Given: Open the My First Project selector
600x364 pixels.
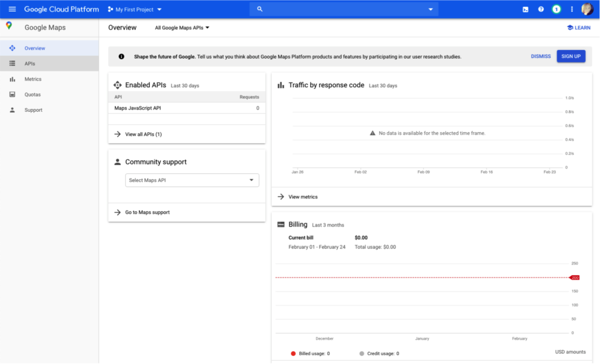Looking at the screenshot, I should click(135, 9).
